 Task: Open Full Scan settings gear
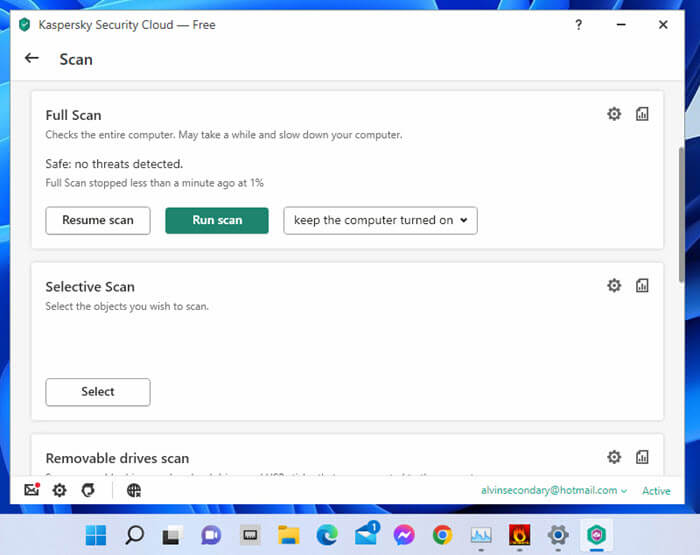click(x=614, y=114)
